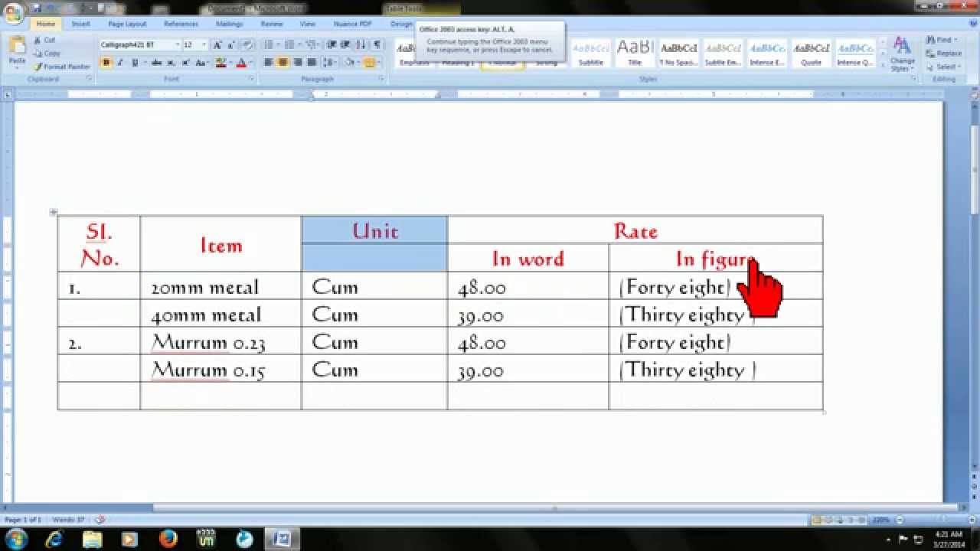
Task: Toggle bold formatting
Action: coord(106,63)
